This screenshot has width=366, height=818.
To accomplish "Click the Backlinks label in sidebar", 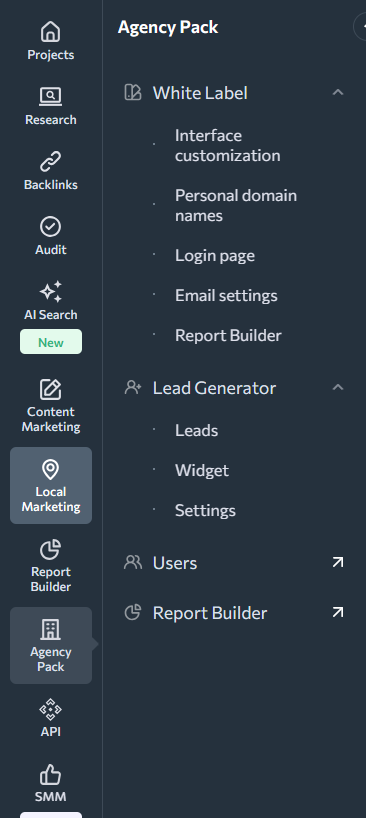I will tap(51, 185).
